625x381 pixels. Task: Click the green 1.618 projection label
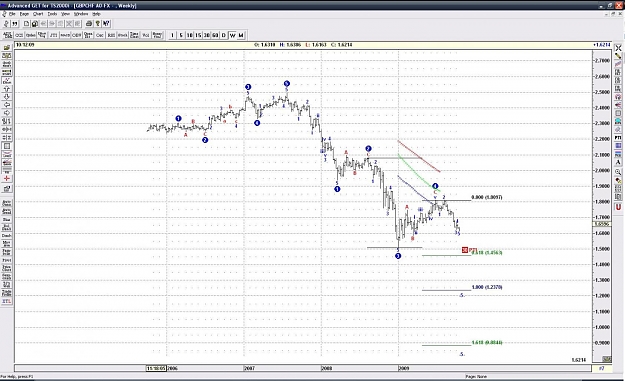[x=487, y=342]
